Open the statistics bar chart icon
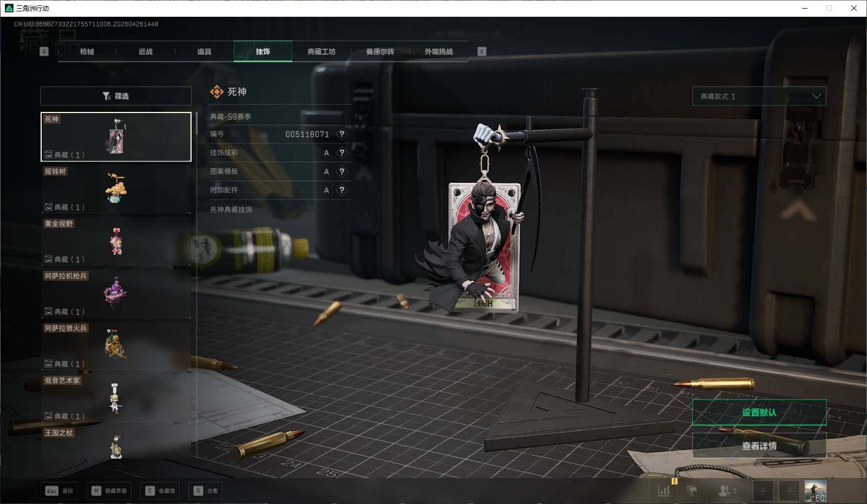Image resolution: width=867 pixels, height=504 pixels. click(x=664, y=491)
